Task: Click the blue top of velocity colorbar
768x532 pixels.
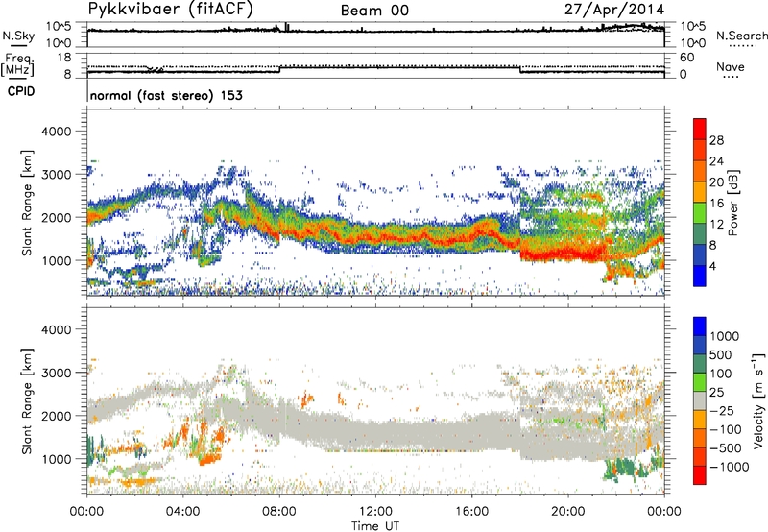Action: coord(700,326)
